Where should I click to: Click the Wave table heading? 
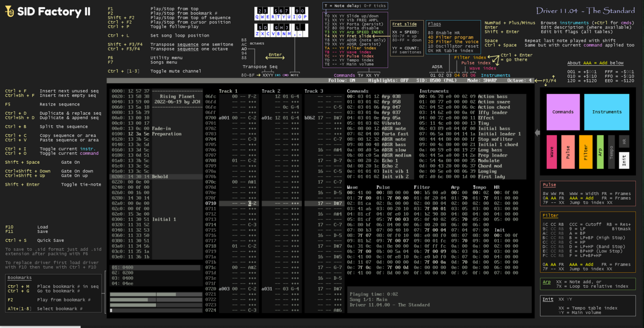353,187
